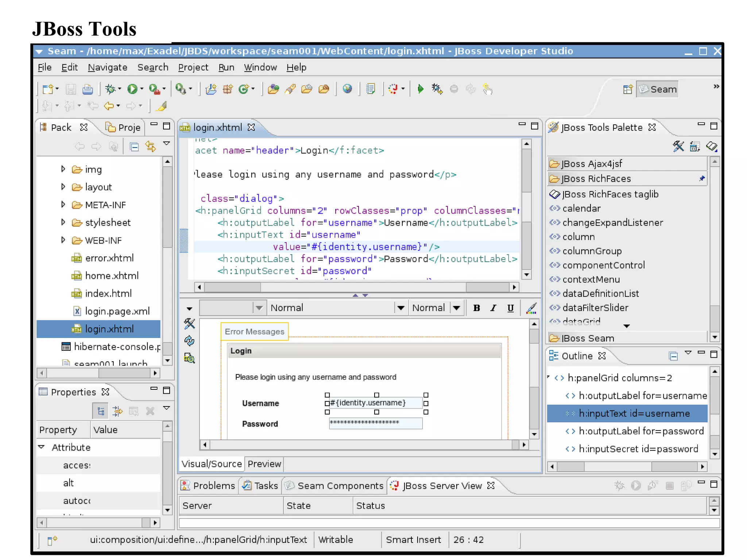Click the web browser globe icon
This screenshot has width=747, height=560.
click(x=347, y=89)
